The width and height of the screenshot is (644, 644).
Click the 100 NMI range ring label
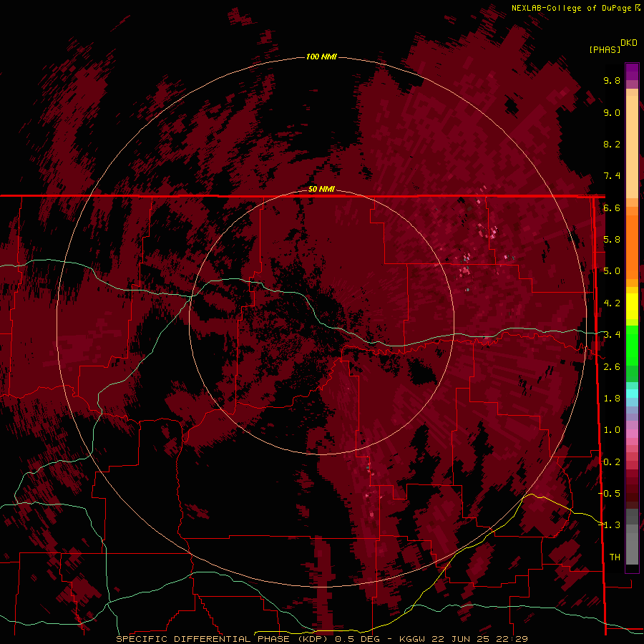point(321,57)
